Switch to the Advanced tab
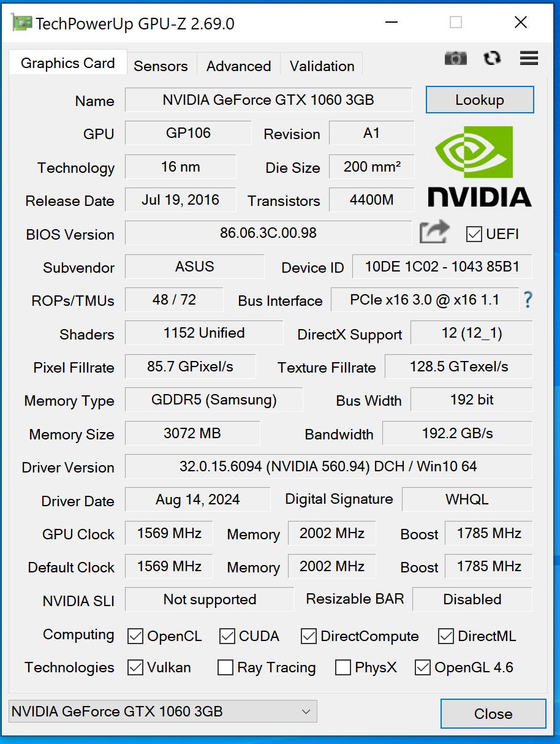The height and width of the screenshot is (744, 560). [238, 66]
